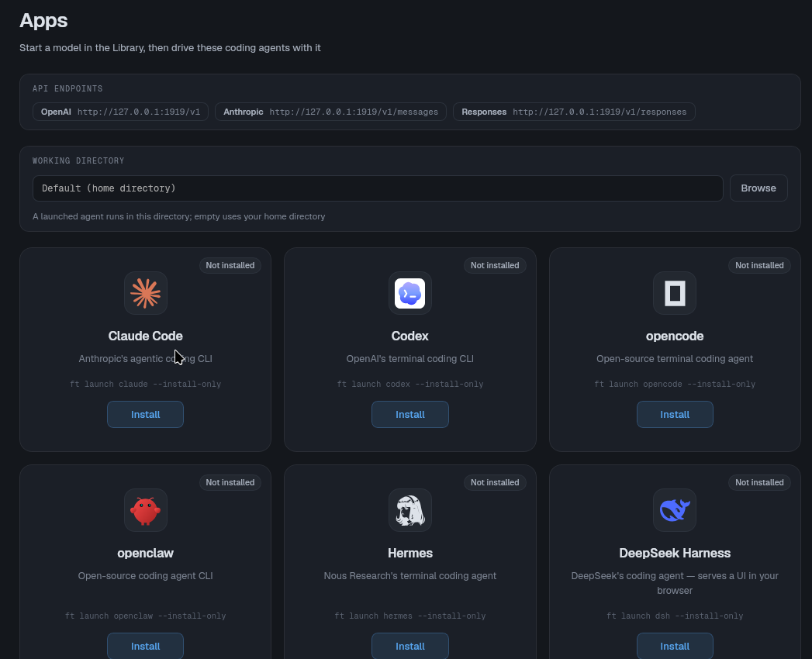The height and width of the screenshot is (659, 812).
Task: Click opencode's Not installed badge
Action: 759,265
